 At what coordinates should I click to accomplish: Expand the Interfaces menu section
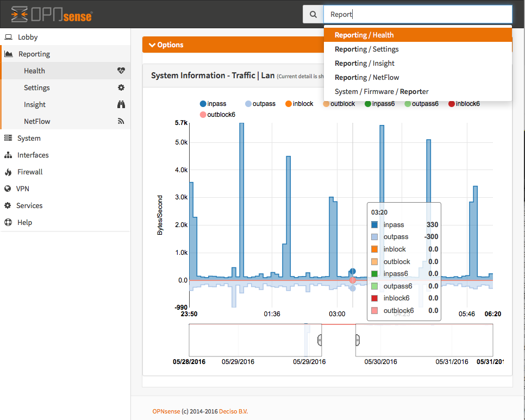coord(65,155)
